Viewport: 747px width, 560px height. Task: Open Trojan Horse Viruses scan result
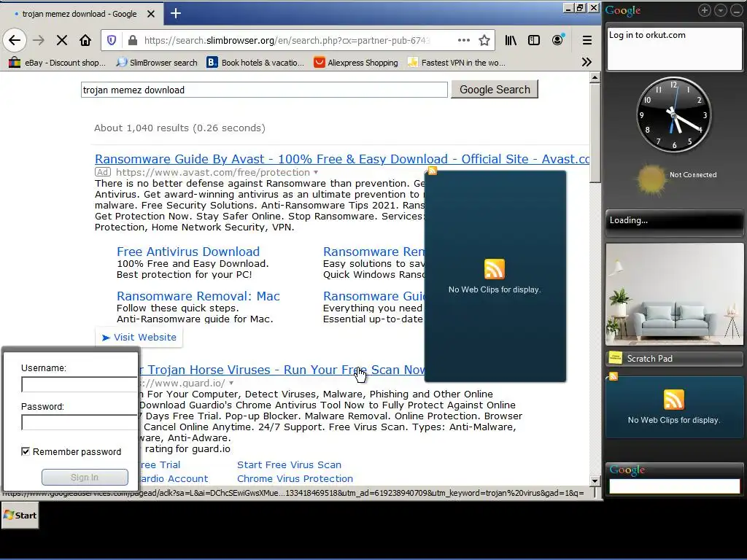(281, 370)
